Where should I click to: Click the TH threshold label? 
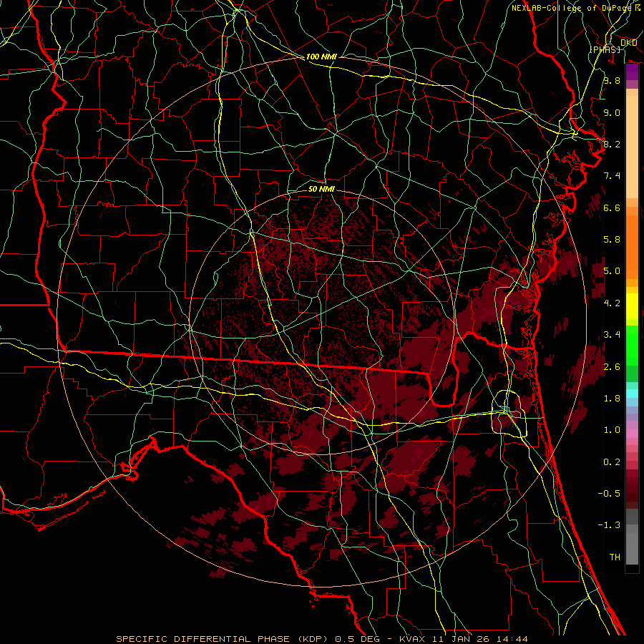pyautogui.click(x=614, y=557)
